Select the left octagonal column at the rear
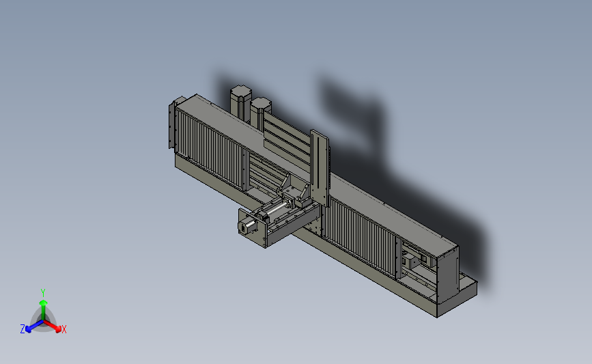The image size is (592, 364). [x=240, y=101]
